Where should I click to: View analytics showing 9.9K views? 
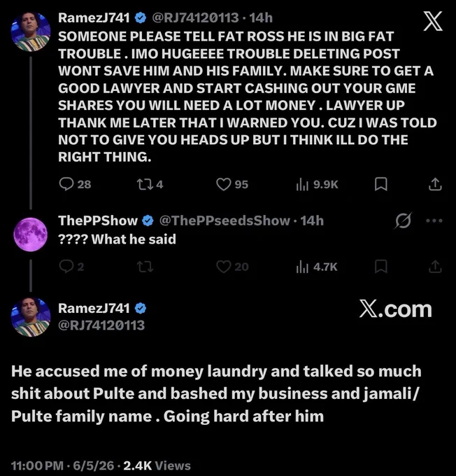pyautogui.click(x=317, y=184)
